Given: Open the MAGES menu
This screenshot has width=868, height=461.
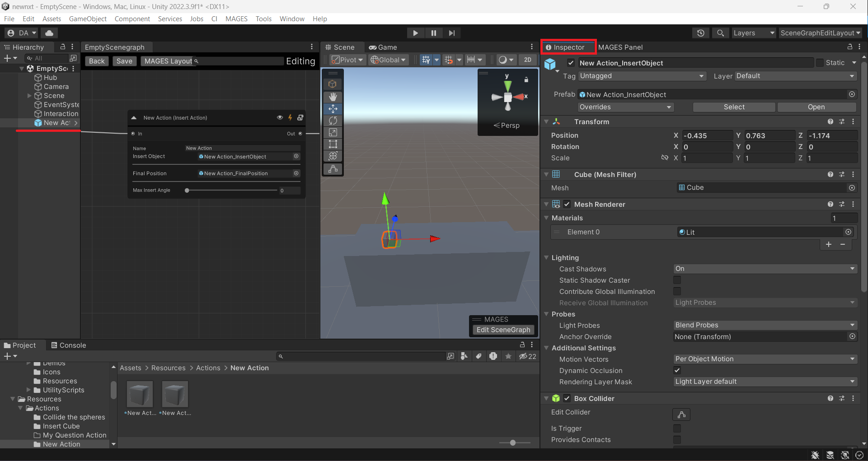Looking at the screenshot, I should point(236,19).
